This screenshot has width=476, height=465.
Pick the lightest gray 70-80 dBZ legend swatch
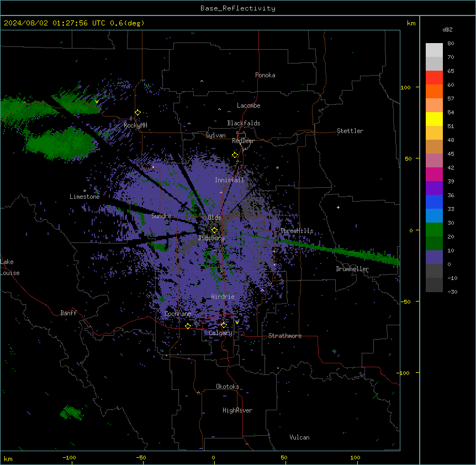[x=434, y=50]
